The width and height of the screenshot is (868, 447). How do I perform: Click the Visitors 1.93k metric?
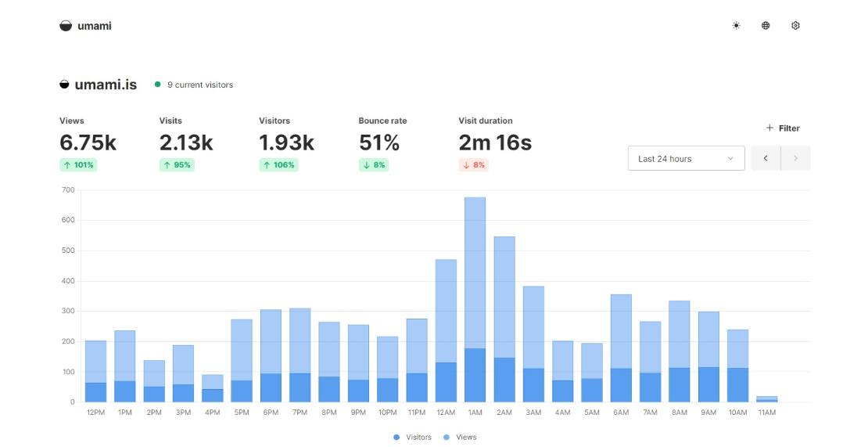[x=286, y=142]
